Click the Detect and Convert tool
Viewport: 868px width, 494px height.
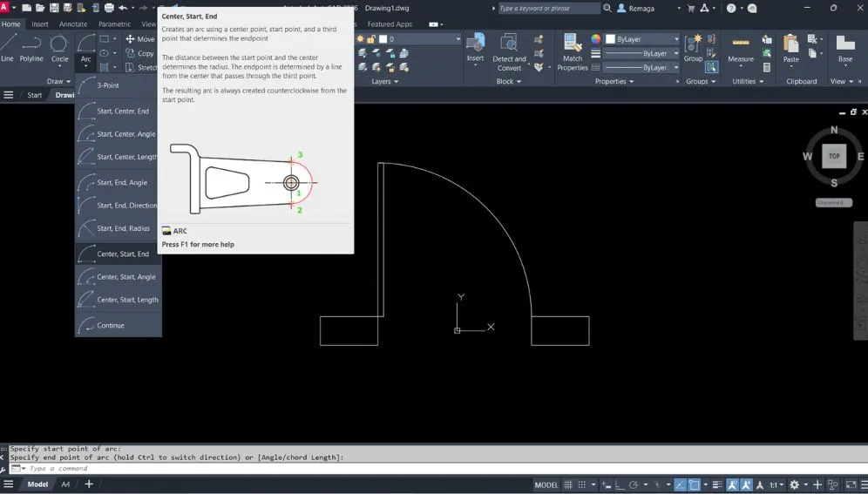pyautogui.click(x=509, y=51)
